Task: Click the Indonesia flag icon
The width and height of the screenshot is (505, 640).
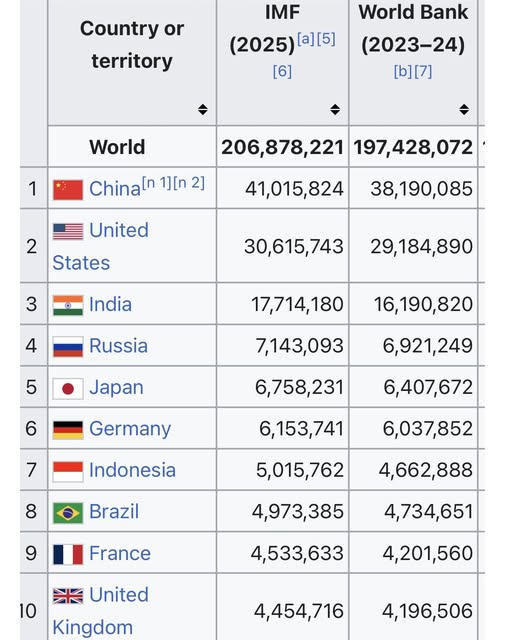Action: 68,471
